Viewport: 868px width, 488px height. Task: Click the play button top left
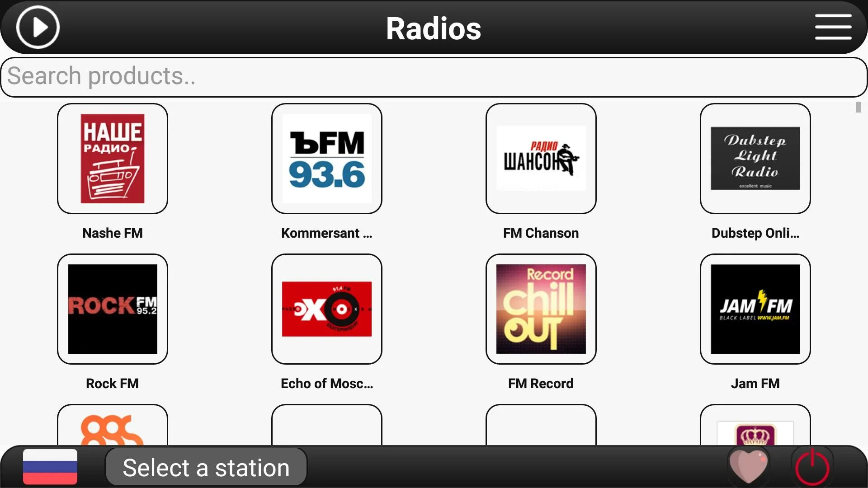coord(38,28)
